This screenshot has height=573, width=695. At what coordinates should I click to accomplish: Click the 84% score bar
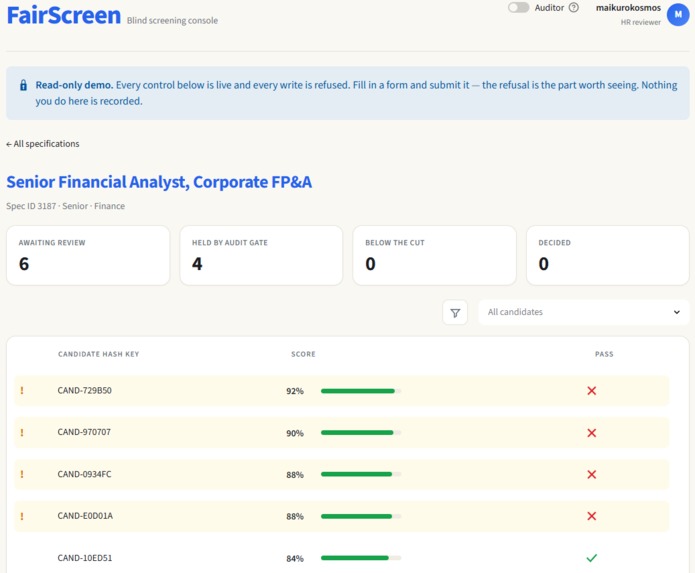point(361,558)
